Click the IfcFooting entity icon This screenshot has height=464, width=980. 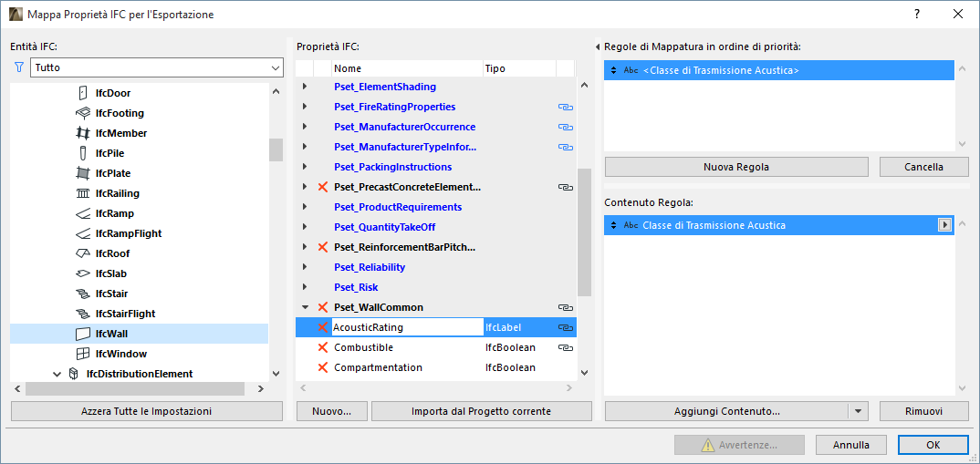pyautogui.click(x=82, y=113)
